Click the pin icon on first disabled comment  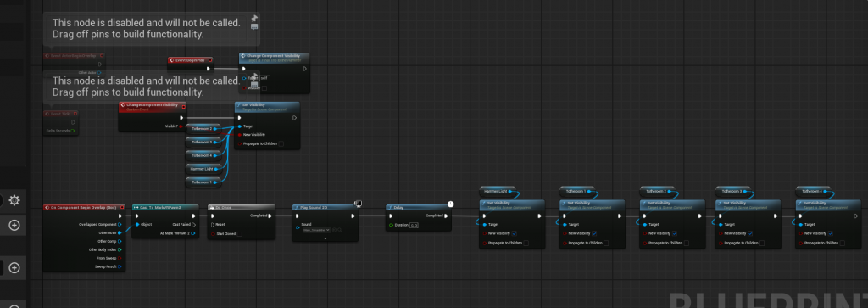pyautogui.click(x=254, y=18)
